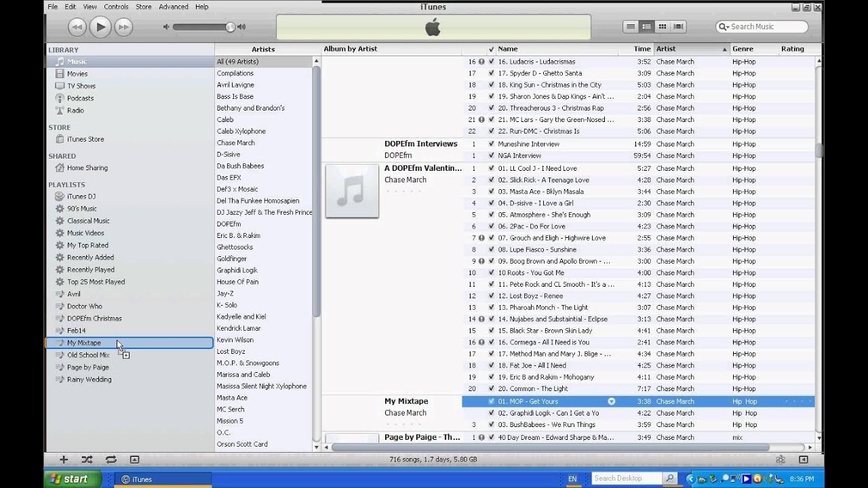Show artwork viewer button
Viewport: 868px width, 488px height.
click(134, 459)
